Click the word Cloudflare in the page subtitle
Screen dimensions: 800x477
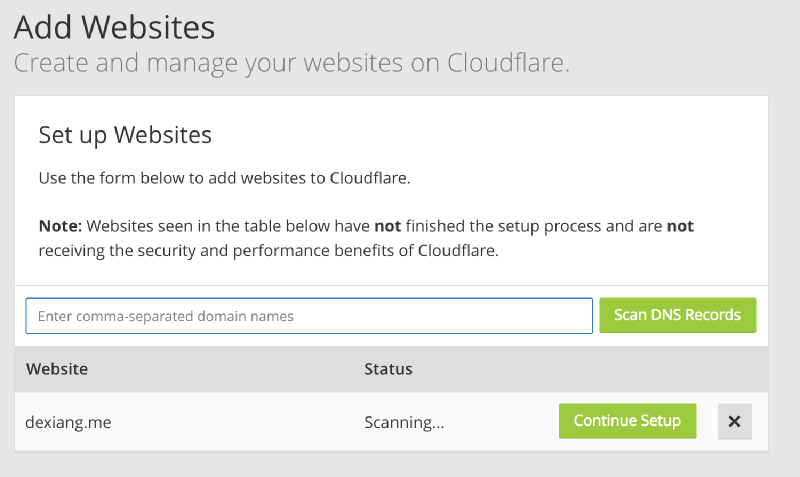[x=506, y=64]
